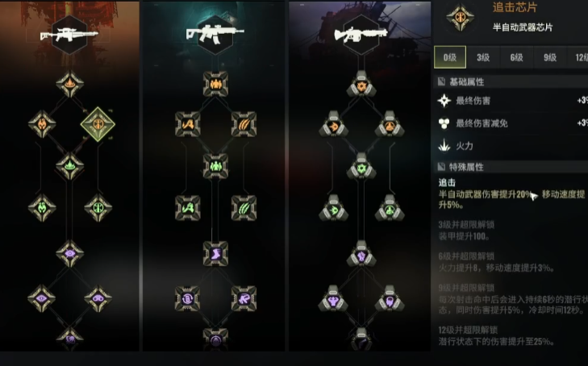Click the sniper rifle hexagon icon

tap(69, 35)
